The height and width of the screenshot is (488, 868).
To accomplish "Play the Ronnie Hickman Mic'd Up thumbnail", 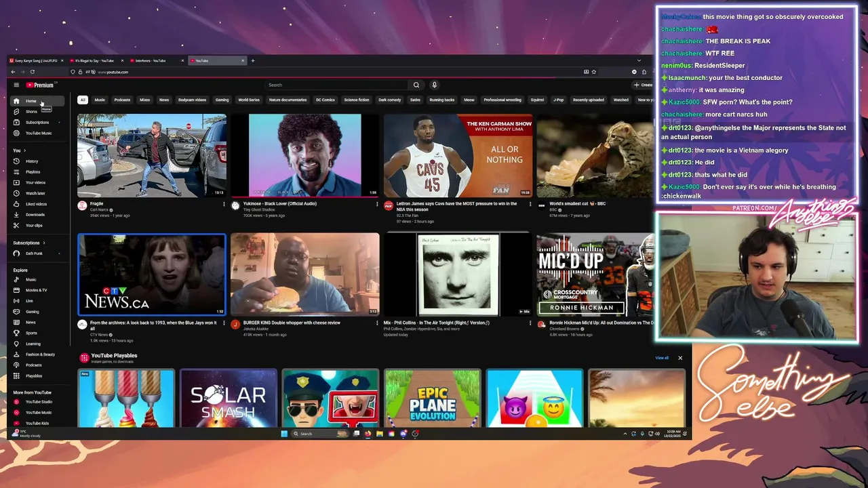I will point(595,274).
